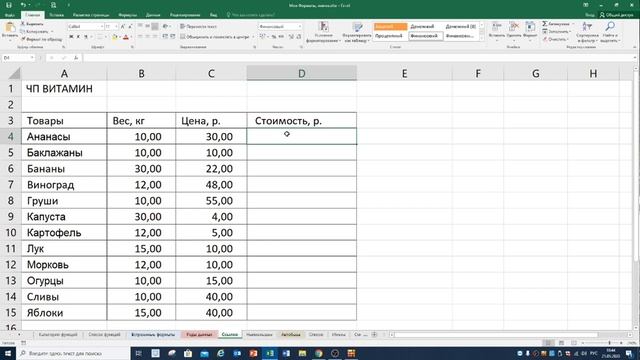The width and height of the screenshot is (640, 360).
Task: Click Format Painter (Формат по образцу)
Action: [x=41, y=39]
